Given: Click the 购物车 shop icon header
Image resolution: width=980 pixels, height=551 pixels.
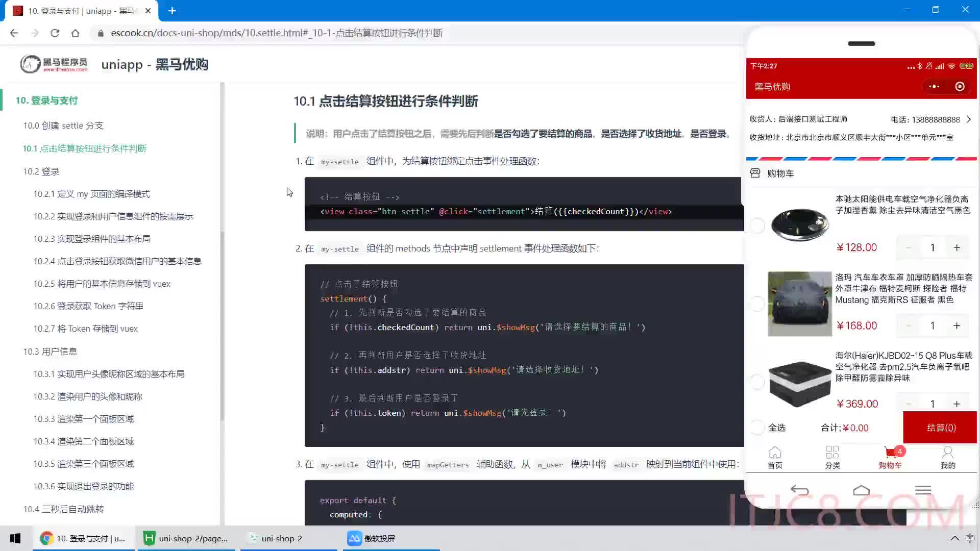Looking at the screenshot, I should pyautogui.click(x=755, y=173).
